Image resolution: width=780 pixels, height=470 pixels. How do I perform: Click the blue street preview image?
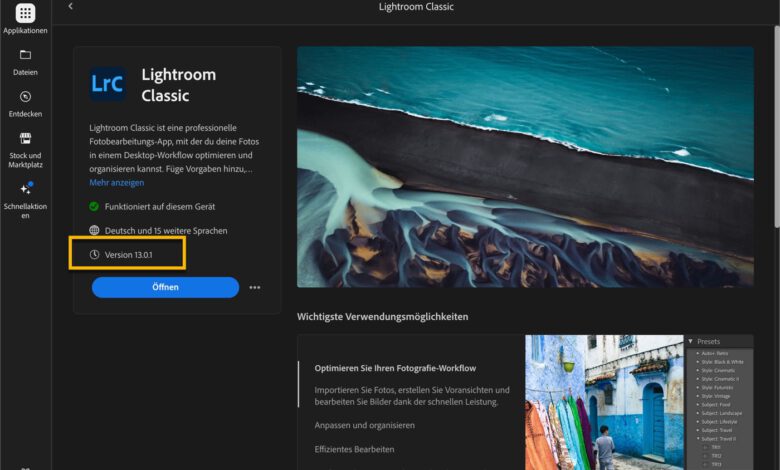click(x=604, y=402)
